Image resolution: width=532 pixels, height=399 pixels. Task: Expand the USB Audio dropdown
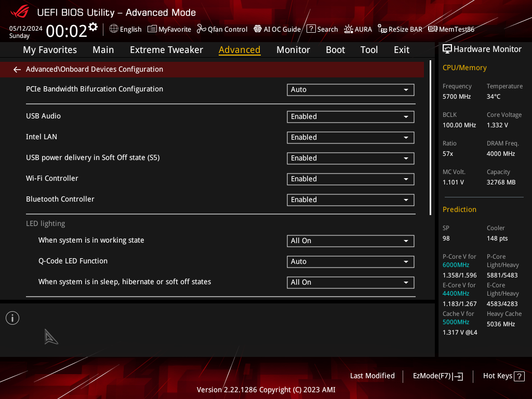click(351, 117)
